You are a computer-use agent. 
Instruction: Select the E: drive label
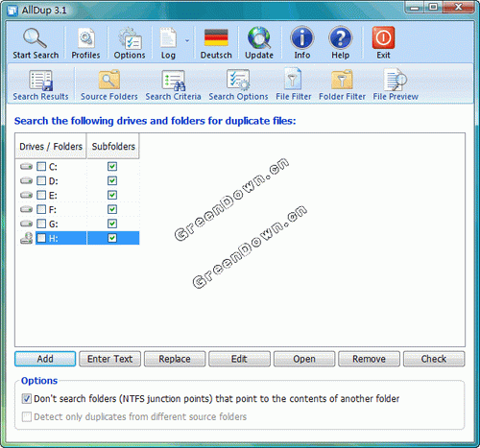53,196
